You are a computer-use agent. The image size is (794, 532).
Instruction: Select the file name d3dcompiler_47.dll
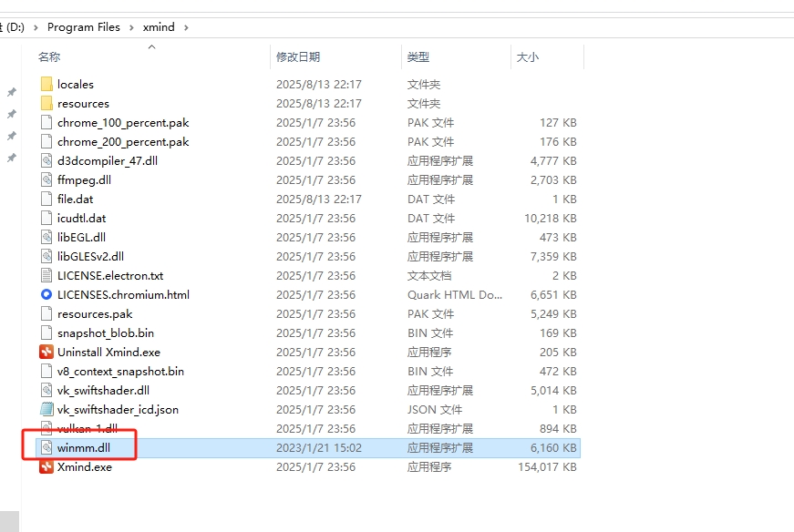pyautogui.click(x=108, y=161)
